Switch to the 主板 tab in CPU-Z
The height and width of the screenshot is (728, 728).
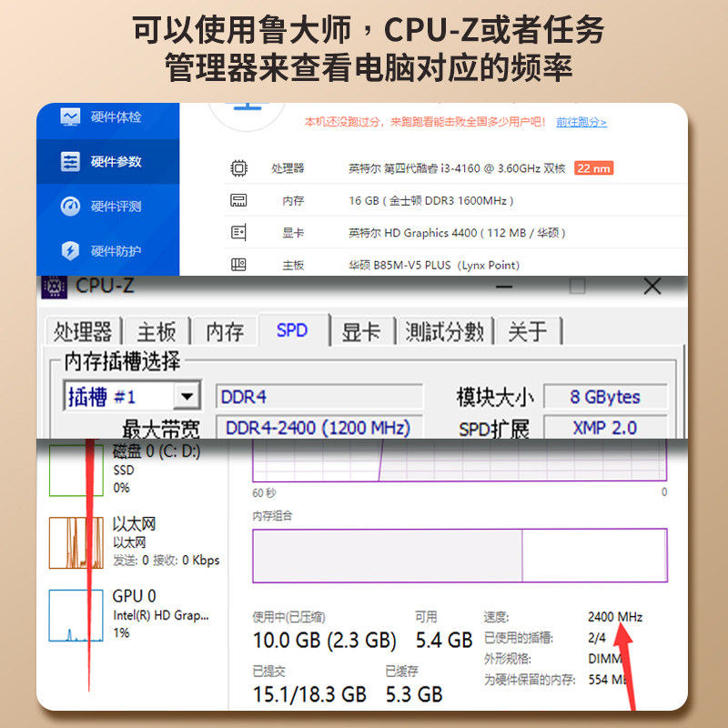coord(157,331)
